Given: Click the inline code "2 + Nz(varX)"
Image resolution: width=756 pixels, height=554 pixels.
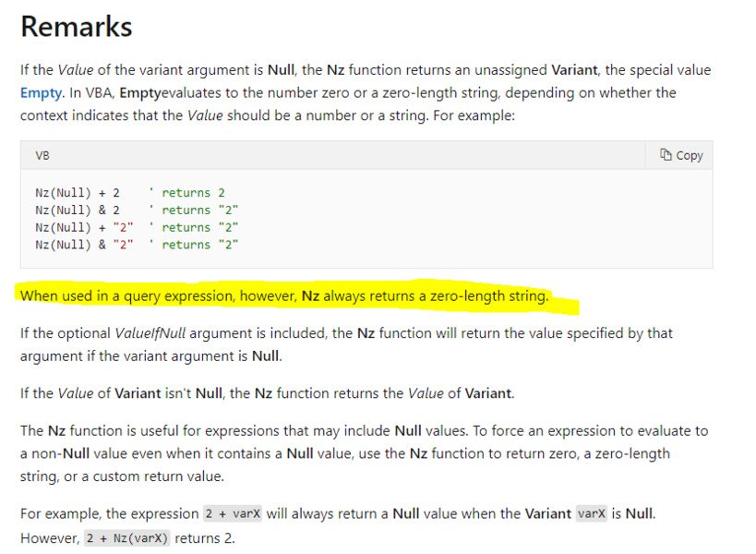Looking at the screenshot, I should (126, 538).
